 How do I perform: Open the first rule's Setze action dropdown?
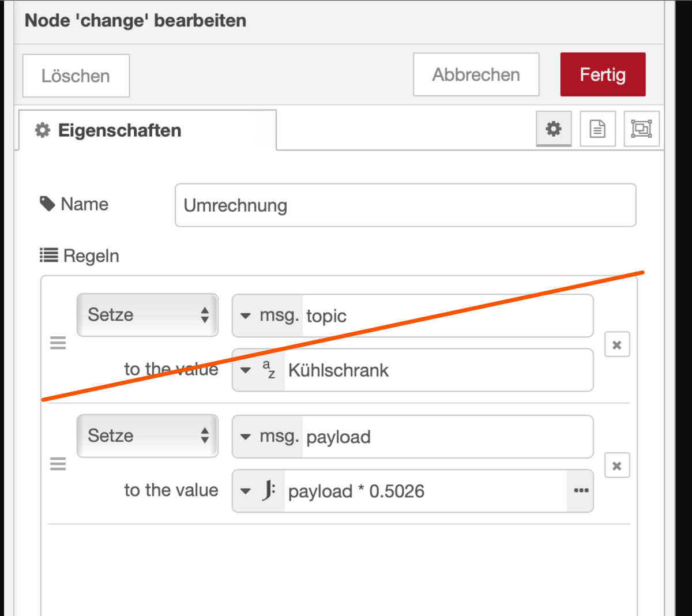(x=148, y=315)
